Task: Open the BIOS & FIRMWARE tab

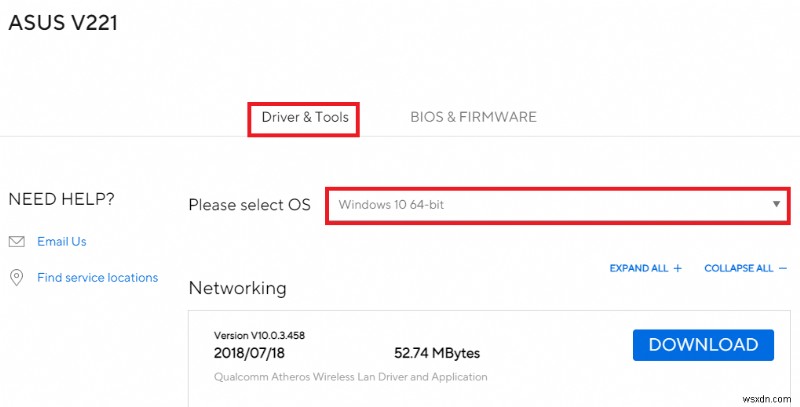Action: [473, 117]
